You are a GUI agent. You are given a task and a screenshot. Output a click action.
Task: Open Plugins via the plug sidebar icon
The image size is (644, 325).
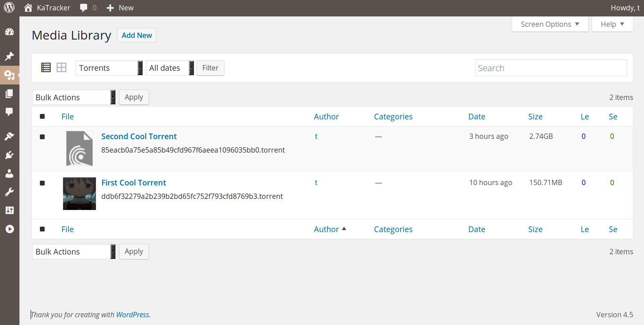(9, 155)
